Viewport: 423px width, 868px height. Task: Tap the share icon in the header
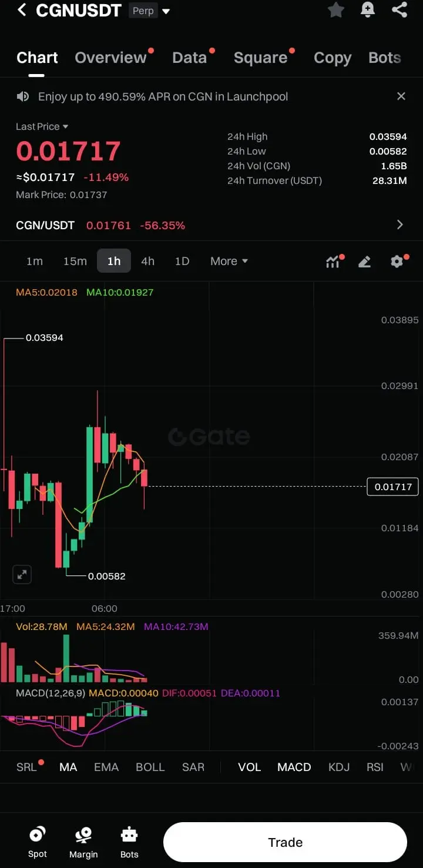(x=399, y=10)
